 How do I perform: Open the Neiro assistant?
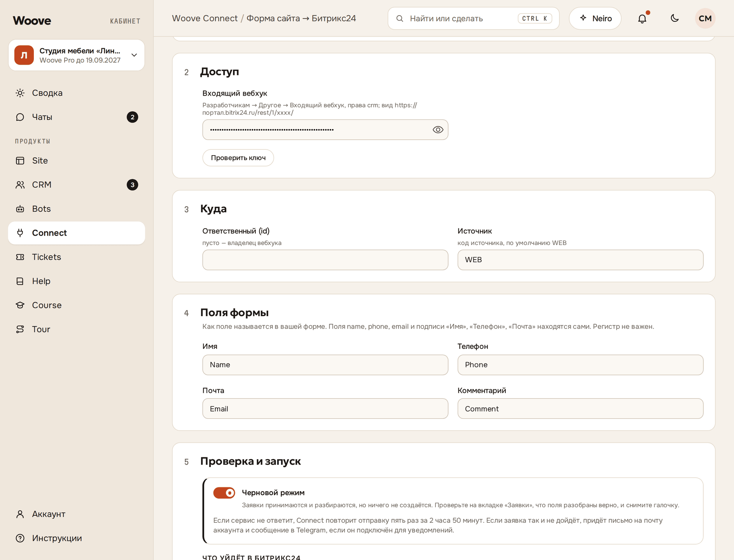[595, 18]
